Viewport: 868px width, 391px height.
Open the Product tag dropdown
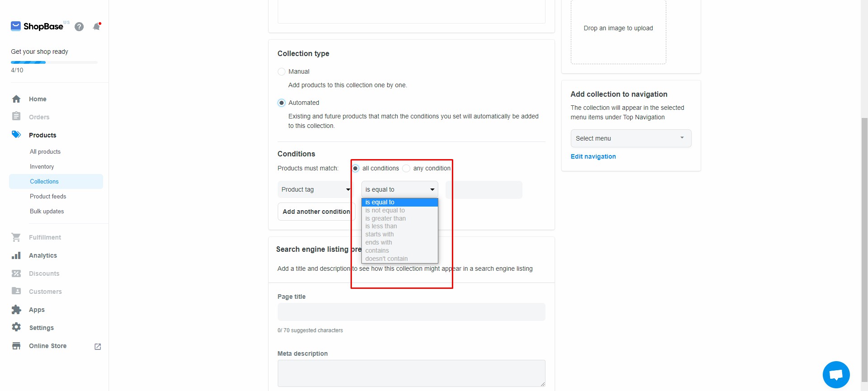(x=315, y=189)
